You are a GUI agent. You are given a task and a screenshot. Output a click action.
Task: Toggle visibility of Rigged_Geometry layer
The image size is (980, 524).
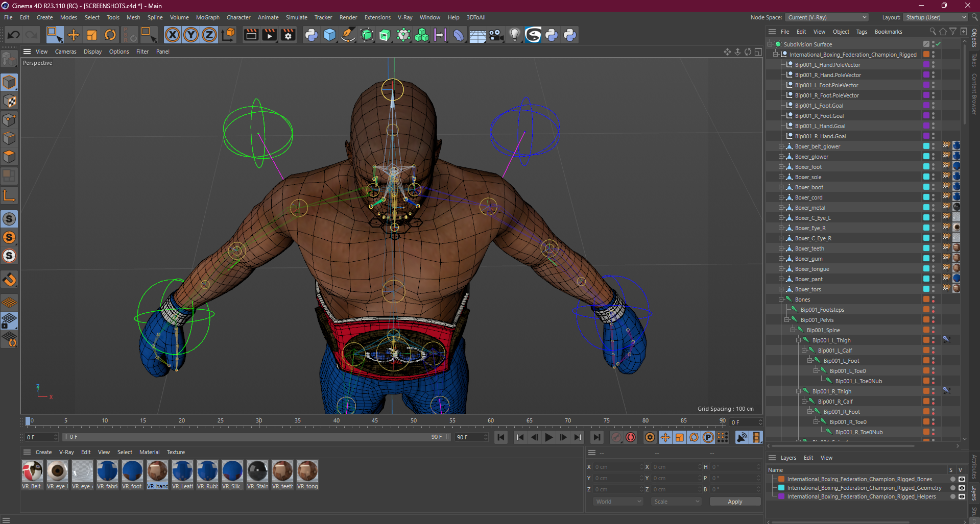pos(962,488)
